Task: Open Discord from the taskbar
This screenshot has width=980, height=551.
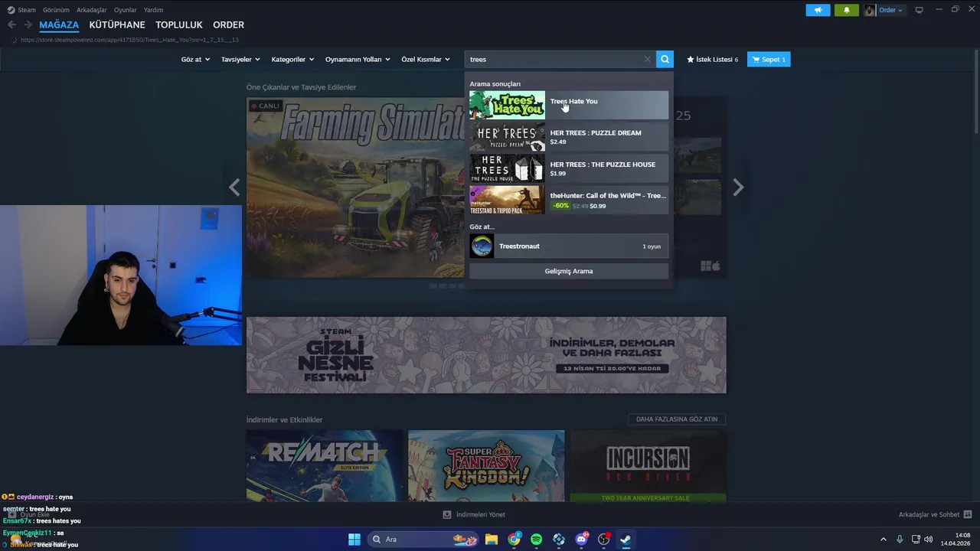Action: 581,540
